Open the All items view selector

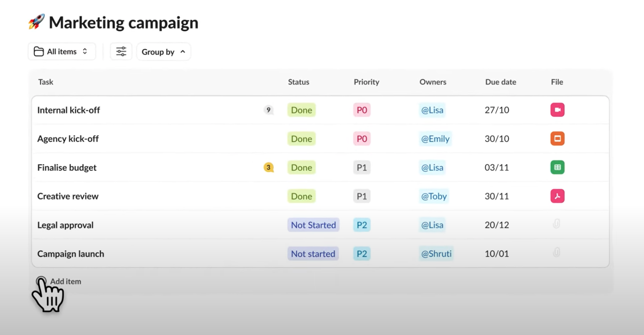[62, 51]
